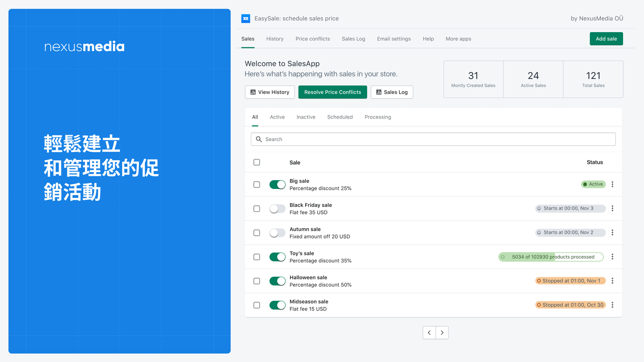The width and height of the screenshot is (644, 362).
Task: Enable the Black Friday sale toggle
Action: (277, 209)
